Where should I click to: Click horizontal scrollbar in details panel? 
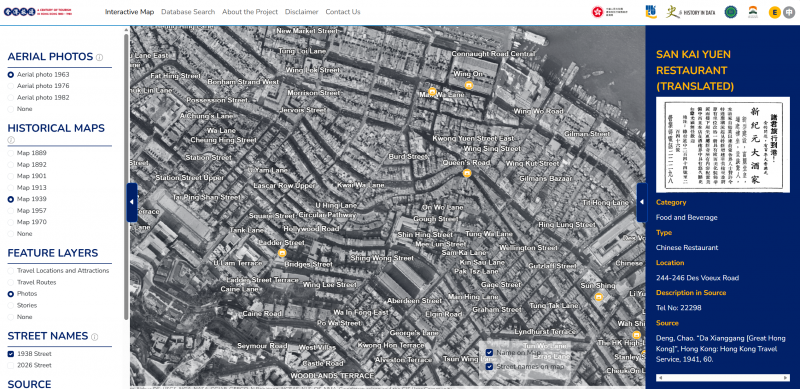(x=722, y=378)
